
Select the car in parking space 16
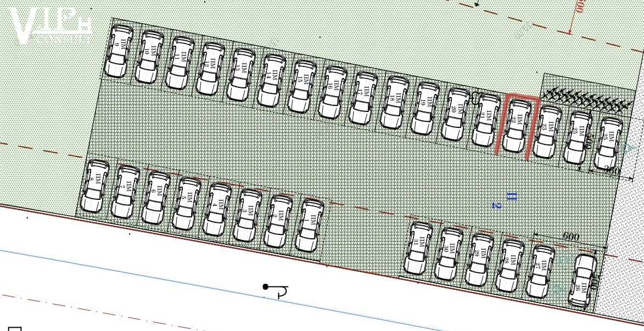[333, 93]
